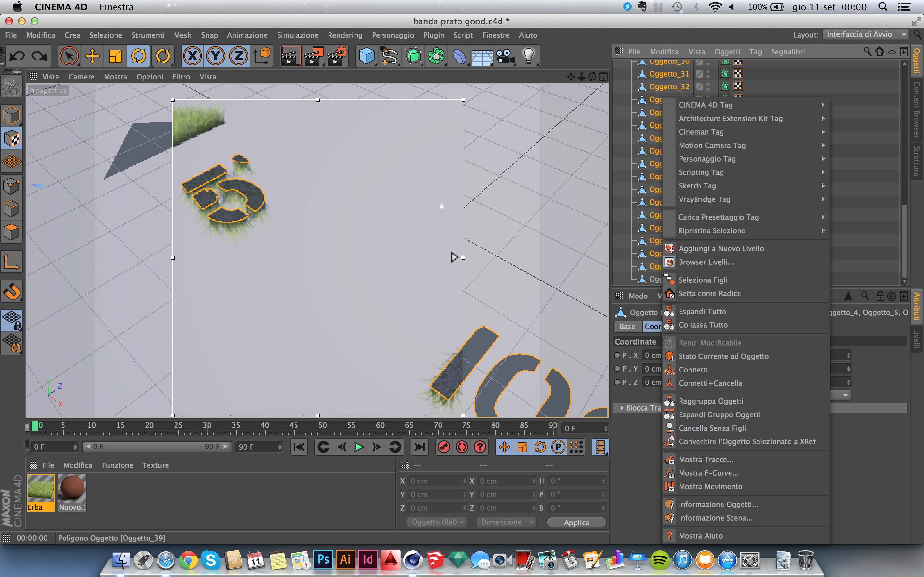
Task: Click the record active objects keyframe button
Action: pyautogui.click(x=443, y=447)
